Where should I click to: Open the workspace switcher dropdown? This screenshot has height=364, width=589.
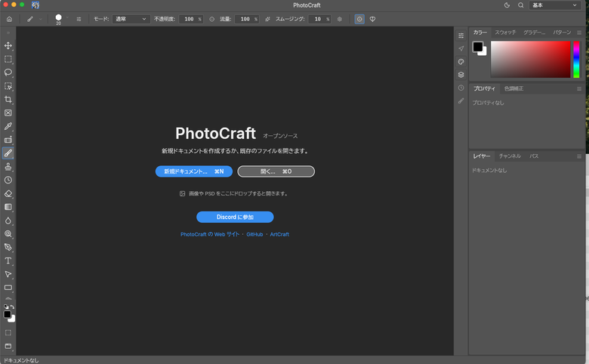555,5
